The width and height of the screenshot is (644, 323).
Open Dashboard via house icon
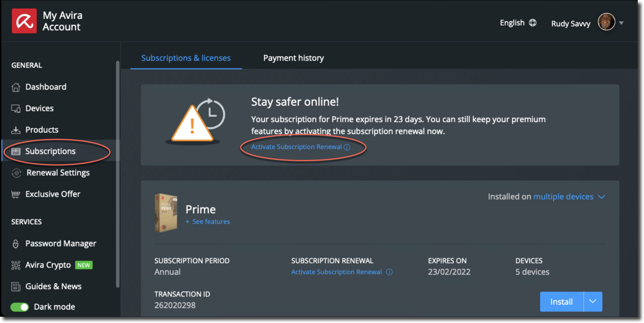(x=16, y=87)
